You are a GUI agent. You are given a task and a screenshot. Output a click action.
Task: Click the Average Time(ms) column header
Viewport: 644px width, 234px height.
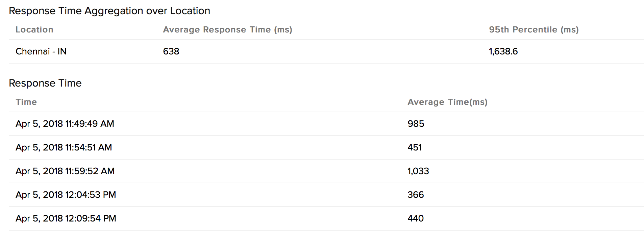(x=447, y=102)
